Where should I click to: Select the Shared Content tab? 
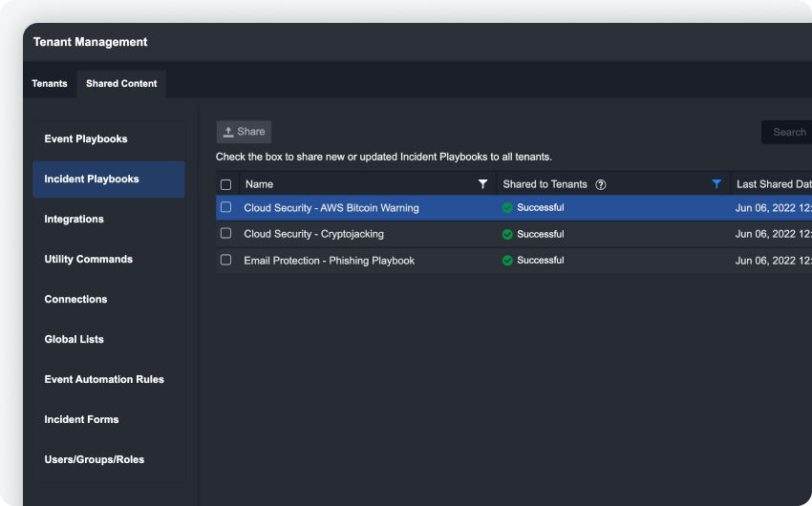pos(121,84)
